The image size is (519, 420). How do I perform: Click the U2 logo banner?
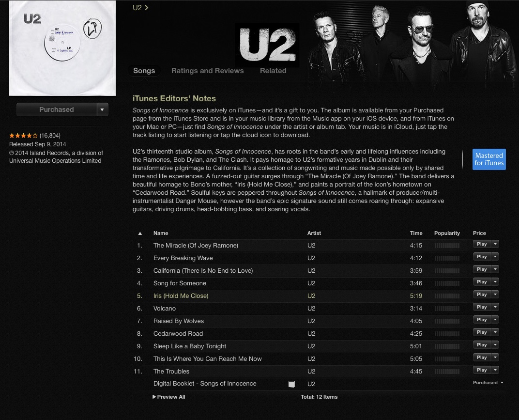point(267,45)
